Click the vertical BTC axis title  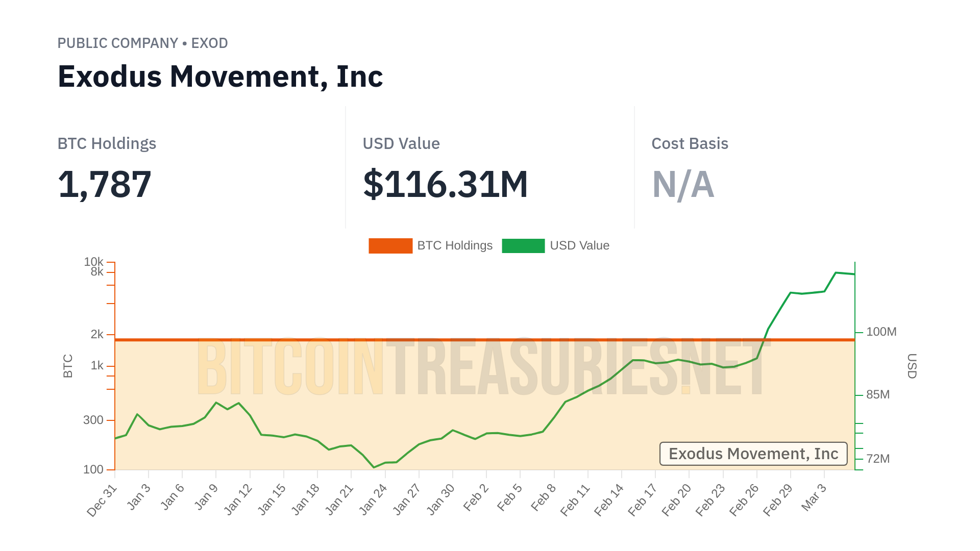point(68,366)
